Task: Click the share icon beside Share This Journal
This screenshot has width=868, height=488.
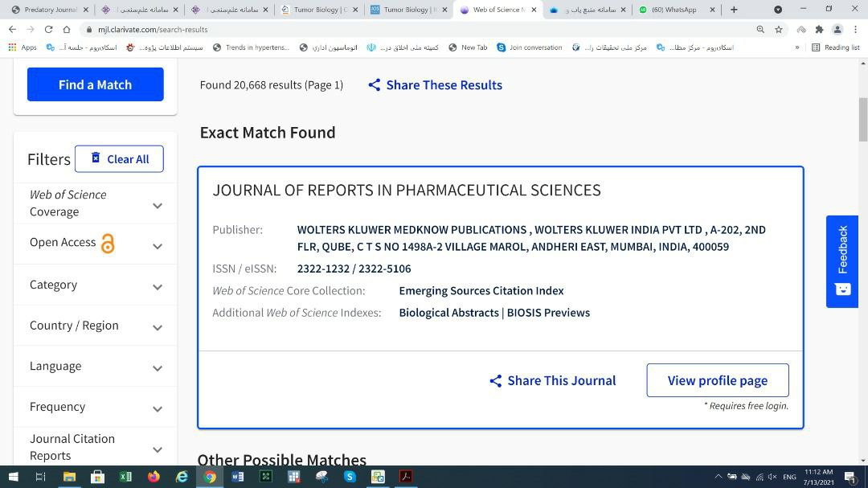Action: (495, 380)
